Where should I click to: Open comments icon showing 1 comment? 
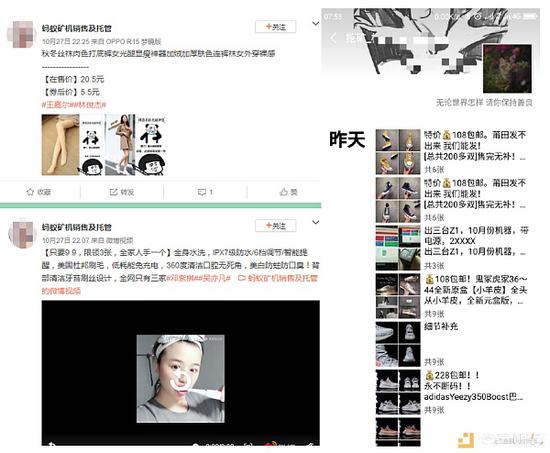coord(202,192)
